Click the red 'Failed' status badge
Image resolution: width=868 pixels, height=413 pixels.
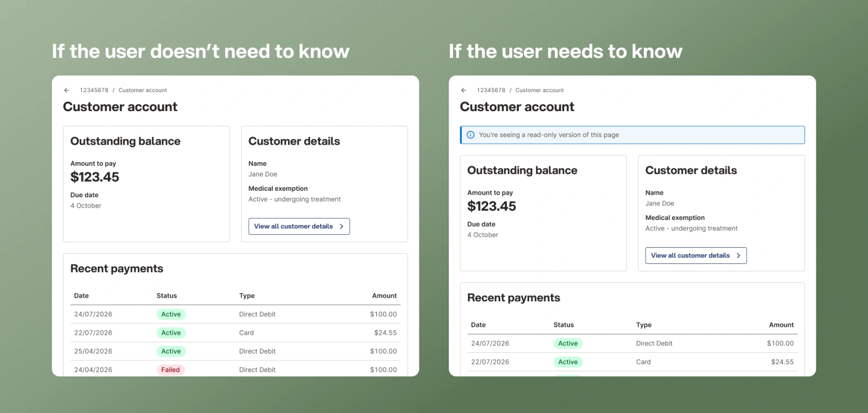[170, 370]
